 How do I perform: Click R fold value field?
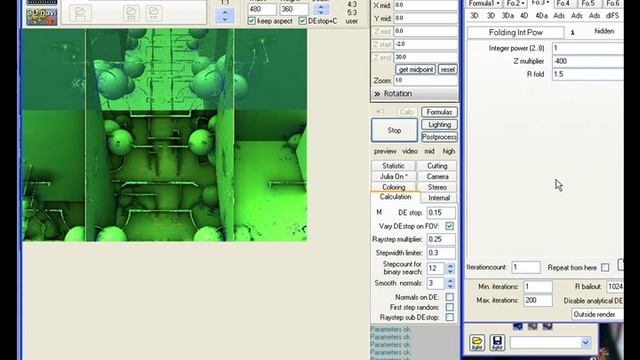pyautogui.click(x=588, y=74)
